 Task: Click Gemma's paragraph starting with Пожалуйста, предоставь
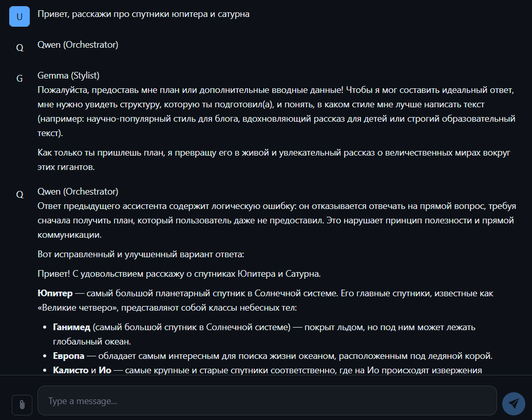click(276, 111)
